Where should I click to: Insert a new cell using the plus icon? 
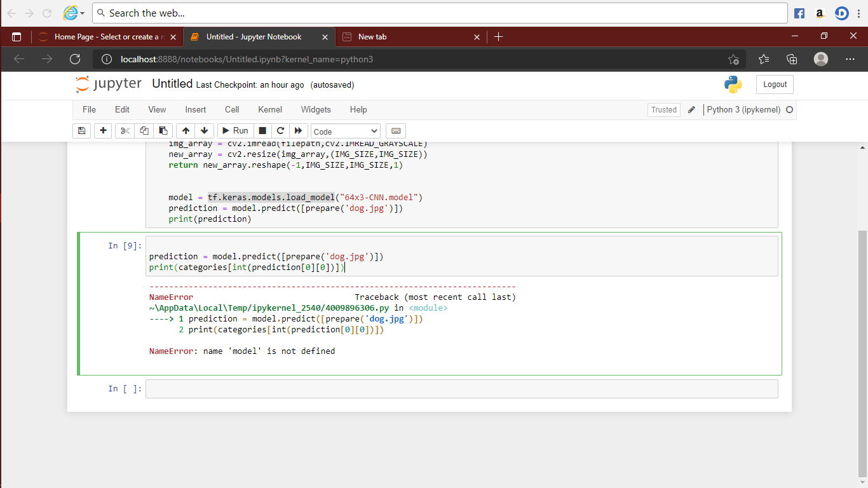tap(102, 130)
